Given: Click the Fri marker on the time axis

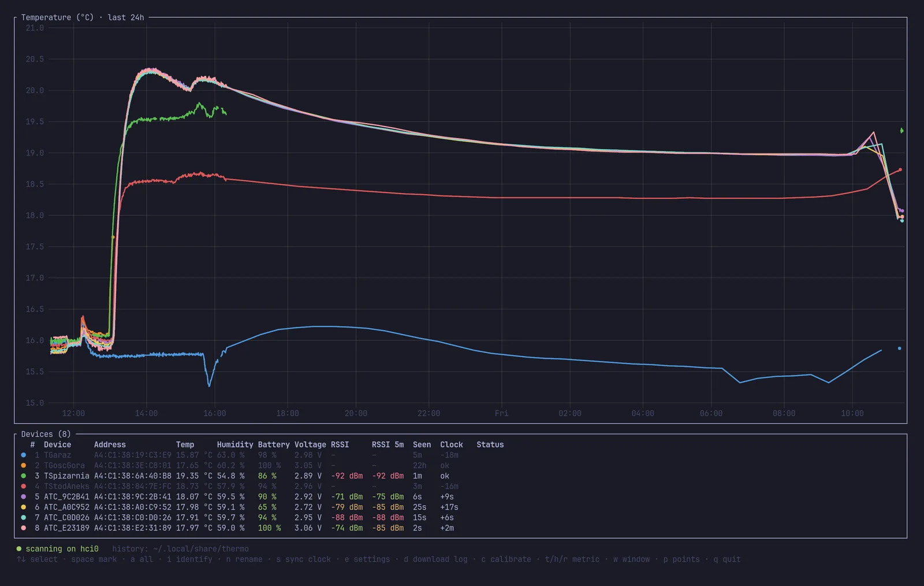Looking at the screenshot, I should point(501,413).
